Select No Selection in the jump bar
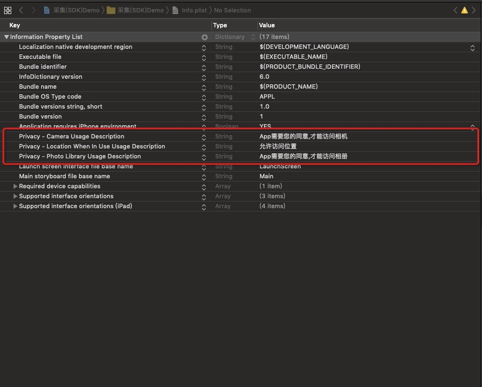The image size is (482, 387). [x=232, y=10]
